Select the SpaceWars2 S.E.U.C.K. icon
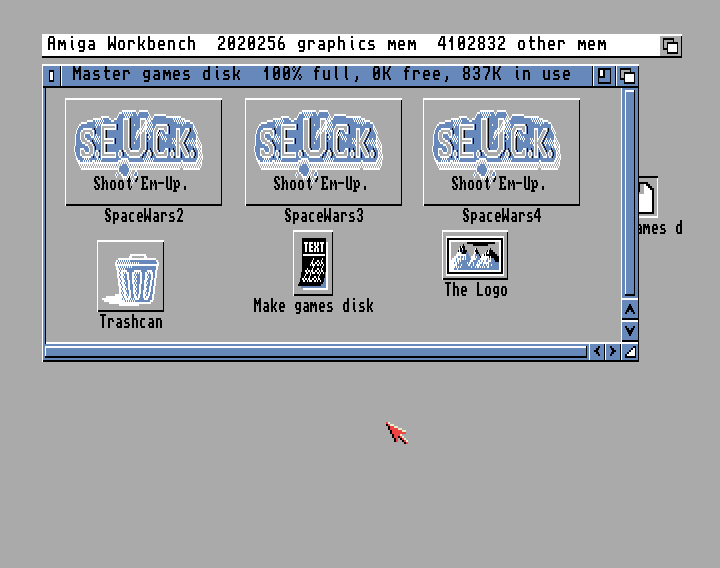Viewport: 720px width, 568px height. coord(143,152)
